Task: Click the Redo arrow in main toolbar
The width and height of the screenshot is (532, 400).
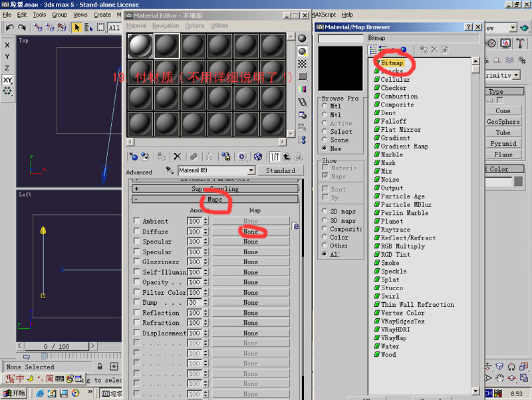Action: tap(22, 27)
